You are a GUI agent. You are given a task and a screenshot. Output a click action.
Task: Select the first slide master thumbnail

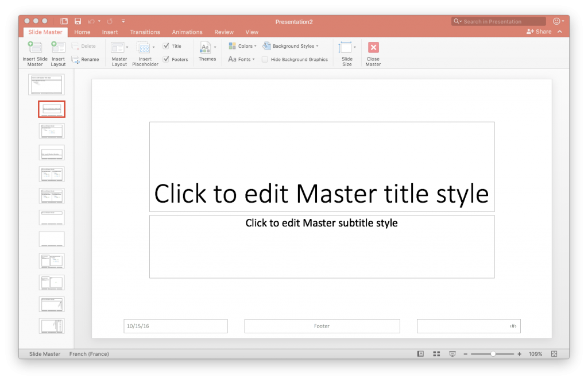(x=51, y=84)
